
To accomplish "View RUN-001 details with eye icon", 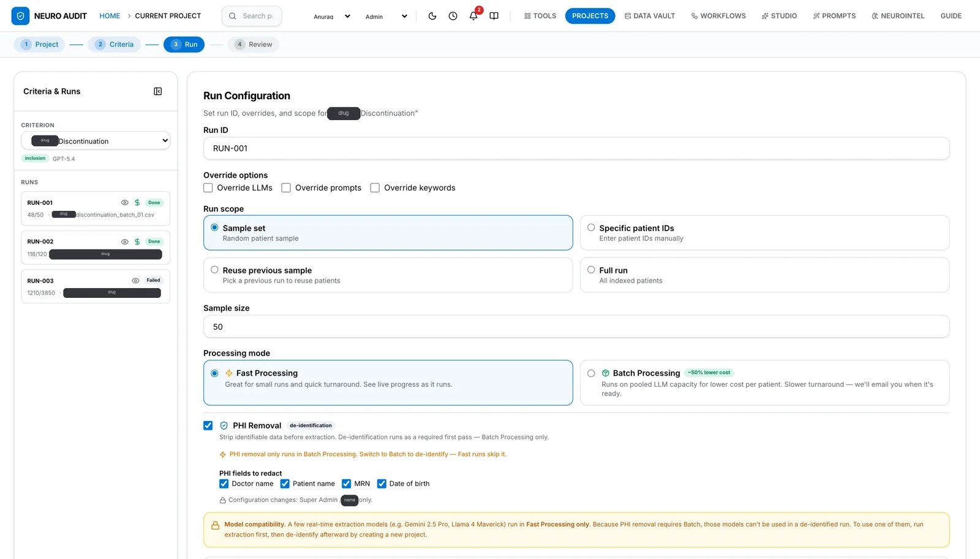I will (x=124, y=202).
